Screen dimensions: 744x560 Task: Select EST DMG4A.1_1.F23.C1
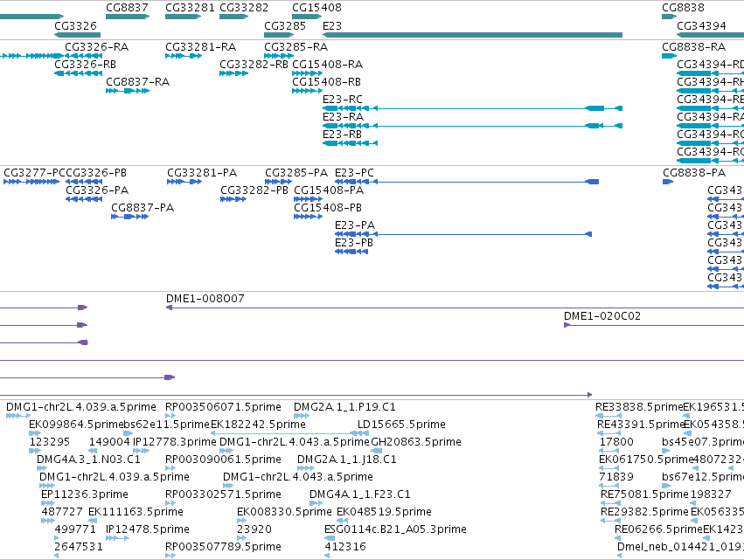(x=316, y=503)
